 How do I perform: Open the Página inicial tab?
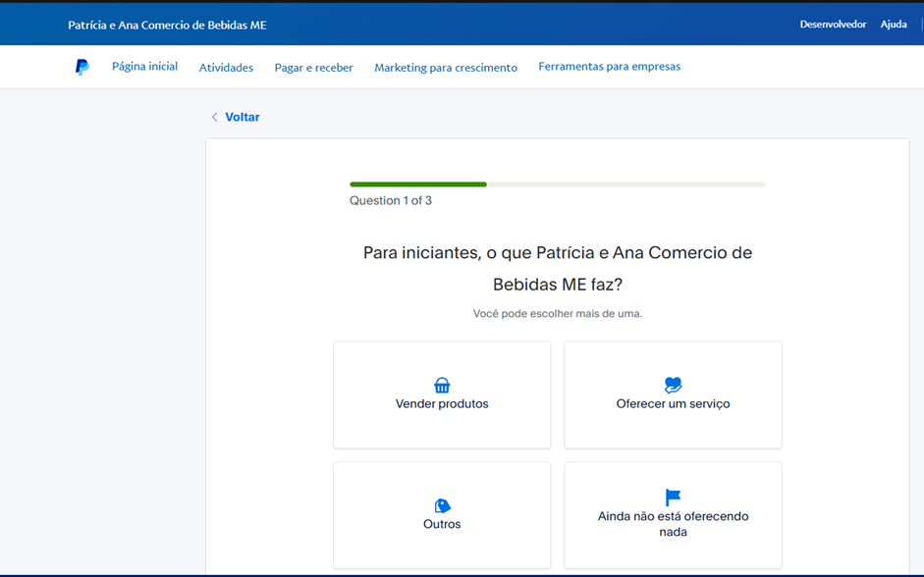145,67
